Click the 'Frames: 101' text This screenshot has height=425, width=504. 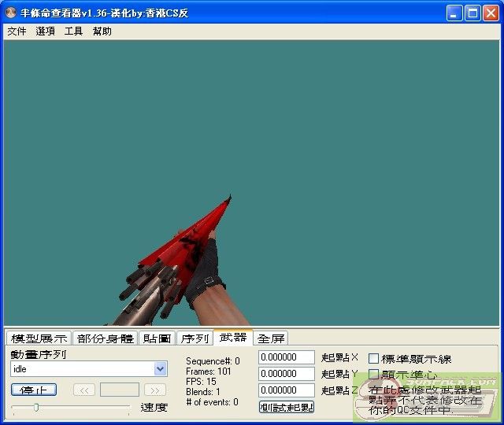tap(209, 371)
